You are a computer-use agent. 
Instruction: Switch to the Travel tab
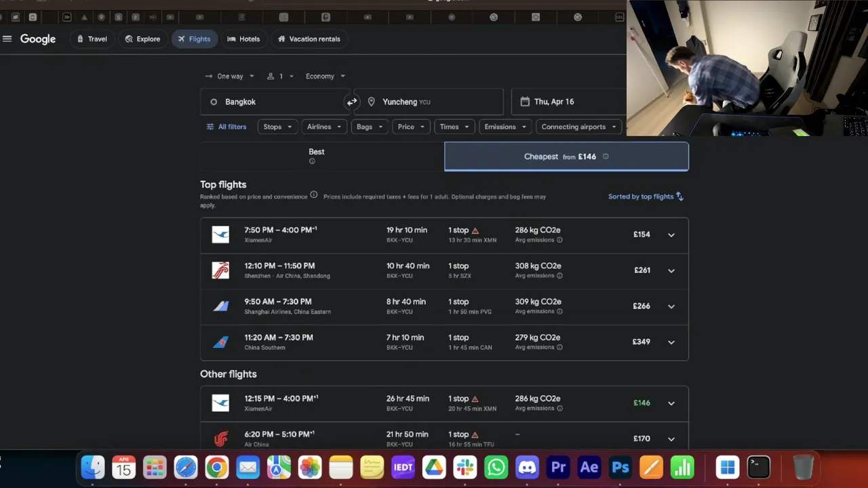92,39
